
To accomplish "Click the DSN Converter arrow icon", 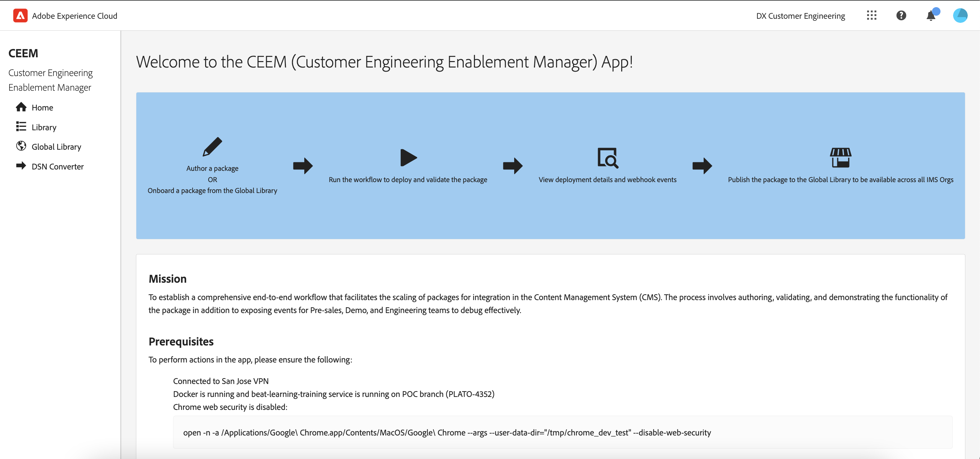I will [x=21, y=166].
